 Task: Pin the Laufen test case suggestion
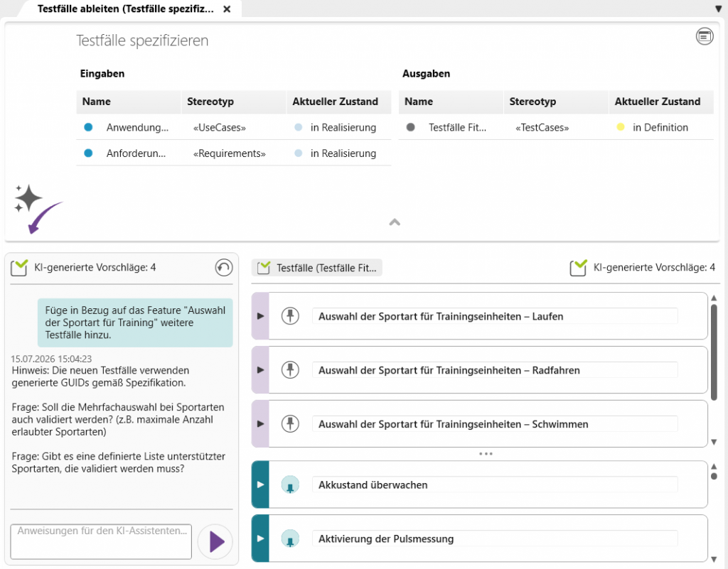[290, 316]
